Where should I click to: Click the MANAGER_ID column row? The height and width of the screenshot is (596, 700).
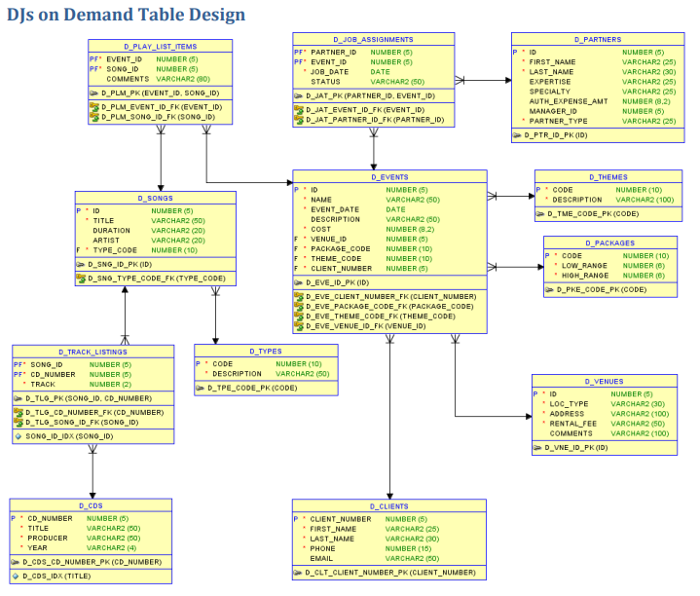click(x=598, y=111)
